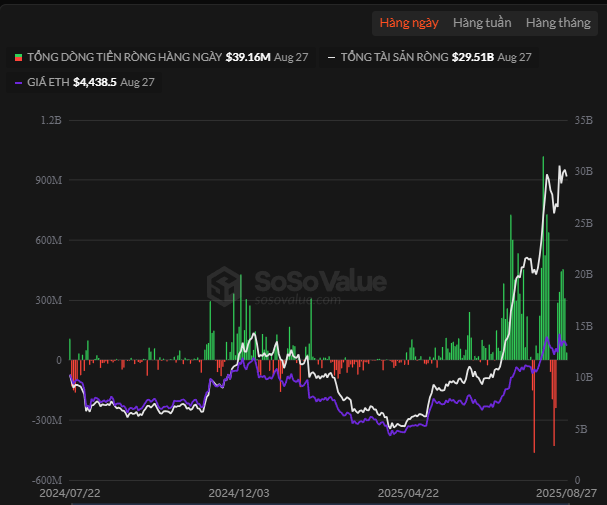Click the 1.2B left axis label
This screenshot has height=505, width=607.
51,120
